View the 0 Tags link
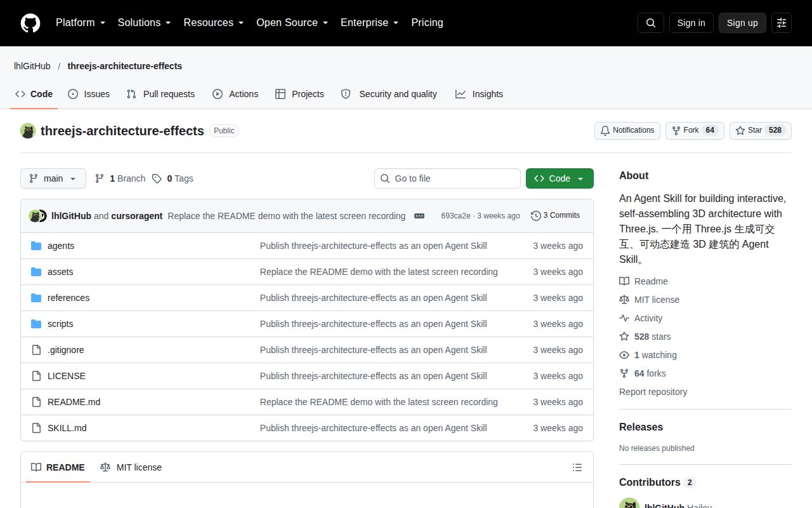This screenshot has height=508, width=812. pyautogui.click(x=173, y=178)
